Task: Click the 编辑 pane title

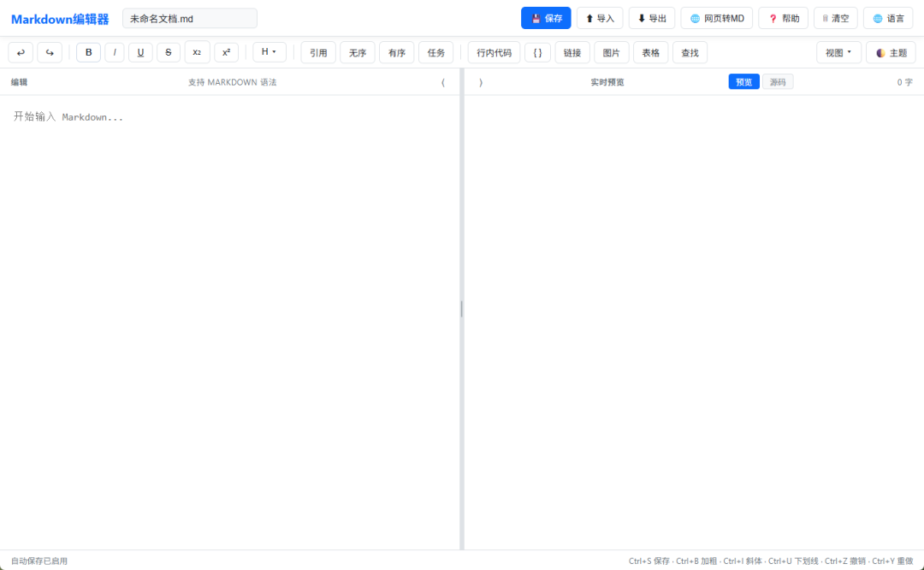Action: tap(19, 82)
